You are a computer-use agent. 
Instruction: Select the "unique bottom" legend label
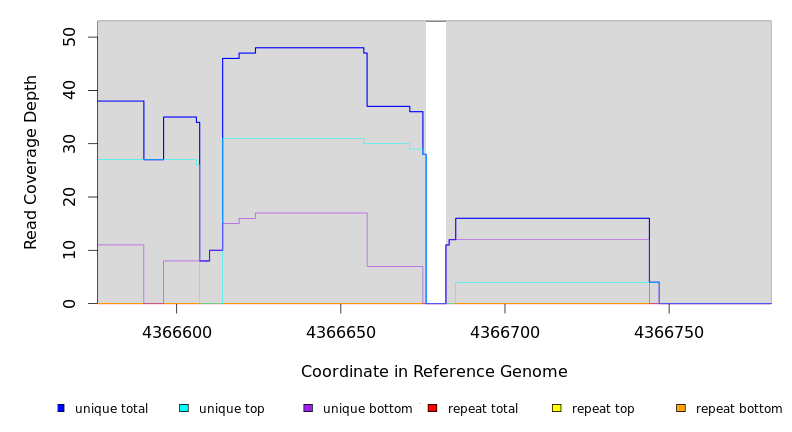coord(367,409)
